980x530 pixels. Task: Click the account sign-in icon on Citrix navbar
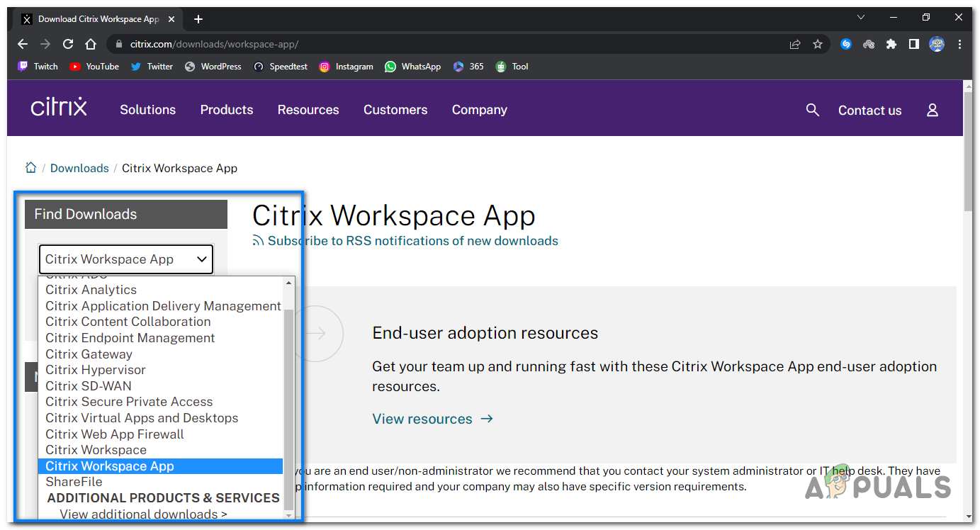[932, 110]
